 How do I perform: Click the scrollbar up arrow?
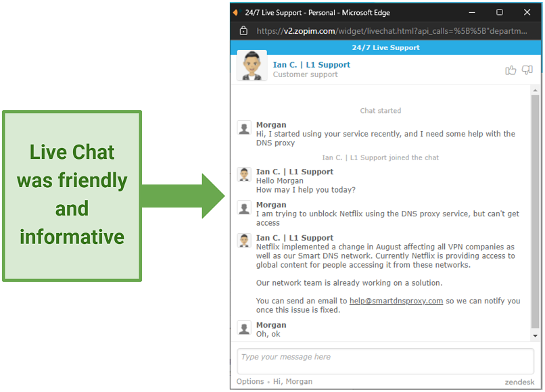tap(536, 91)
